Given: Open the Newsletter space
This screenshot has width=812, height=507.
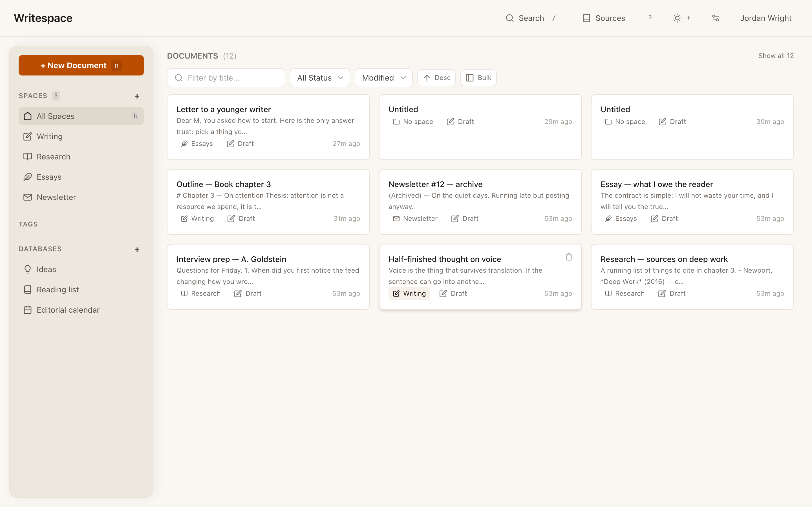Looking at the screenshot, I should 56,197.
